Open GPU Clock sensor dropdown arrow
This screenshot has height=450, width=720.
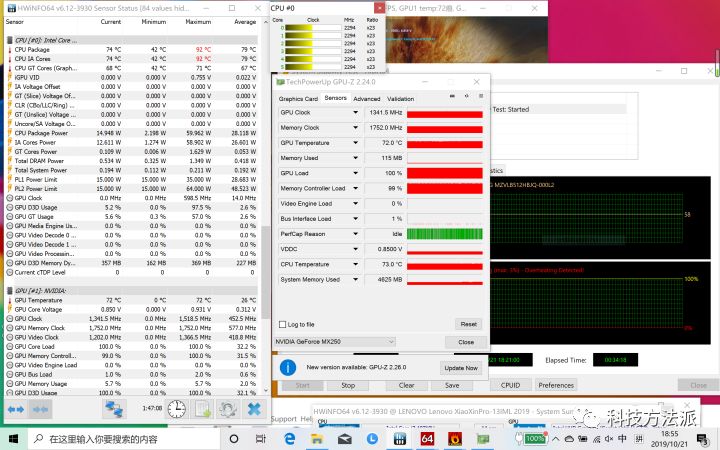tap(355, 112)
